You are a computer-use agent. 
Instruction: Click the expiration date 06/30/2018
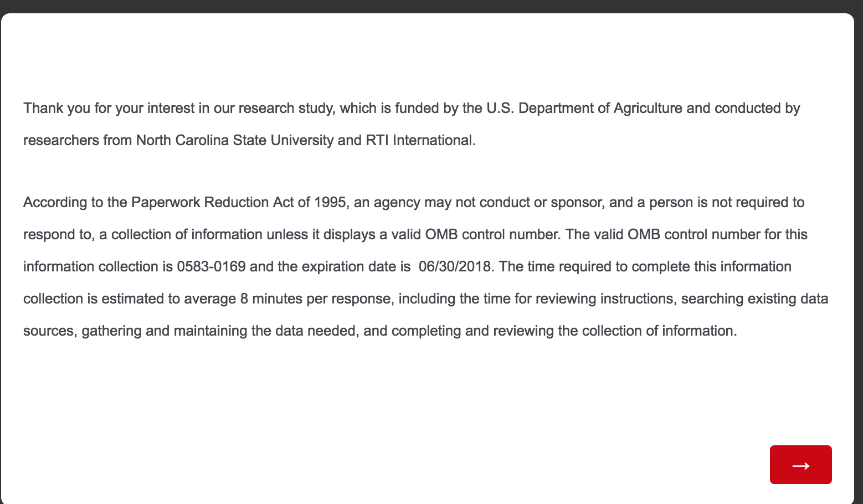(x=455, y=266)
